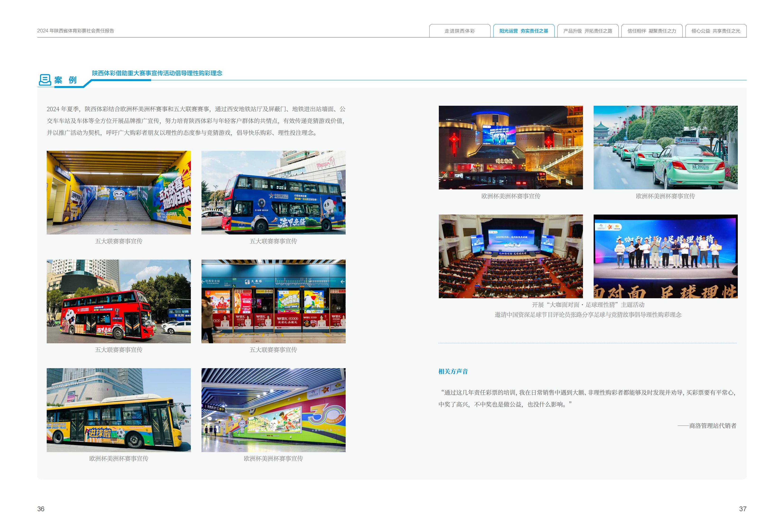The width and height of the screenshot is (784, 532).
Task: Open the 走进陕西体彩 tab
Action: tap(459, 31)
